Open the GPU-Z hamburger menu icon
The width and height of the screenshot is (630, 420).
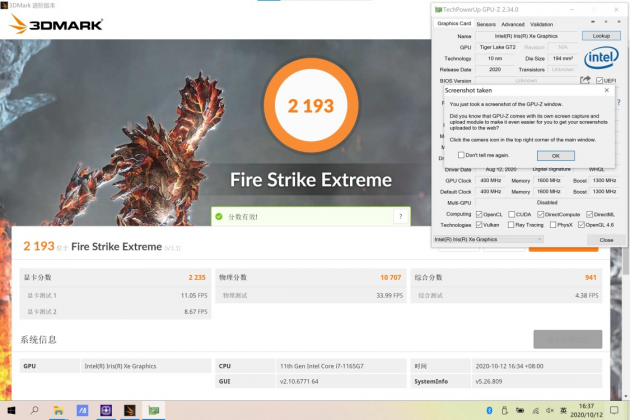[x=619, y=22]
